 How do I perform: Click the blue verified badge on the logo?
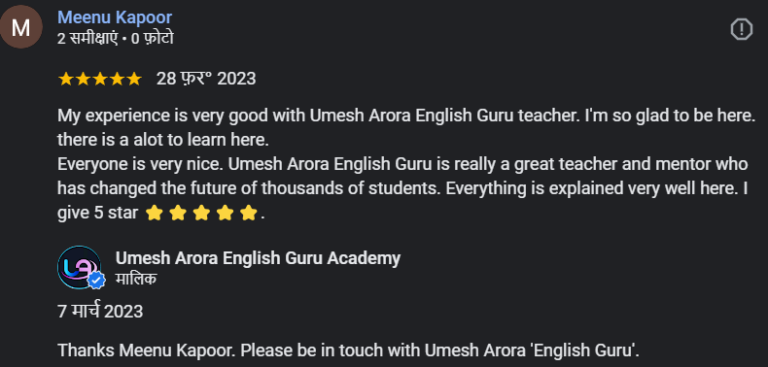pos(97,280)
